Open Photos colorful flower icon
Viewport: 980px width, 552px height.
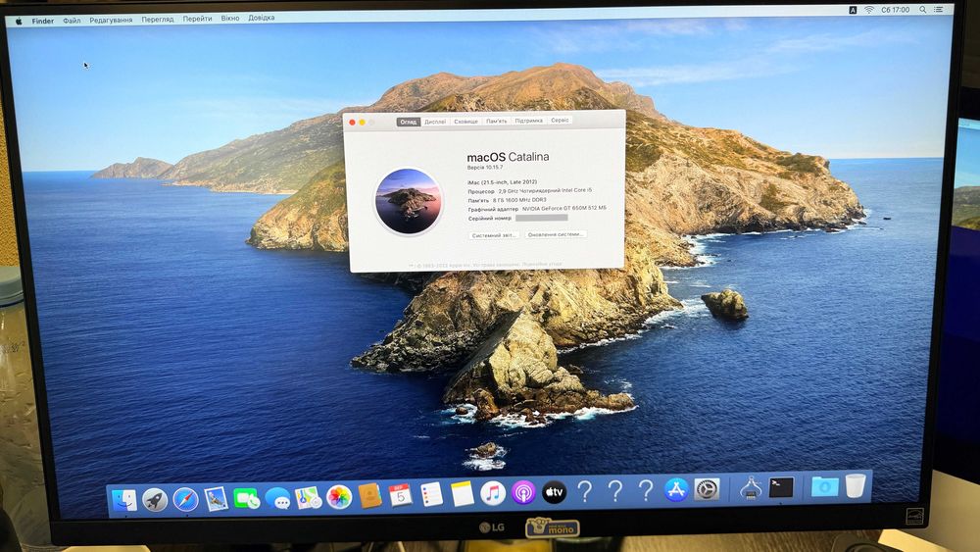339,497
